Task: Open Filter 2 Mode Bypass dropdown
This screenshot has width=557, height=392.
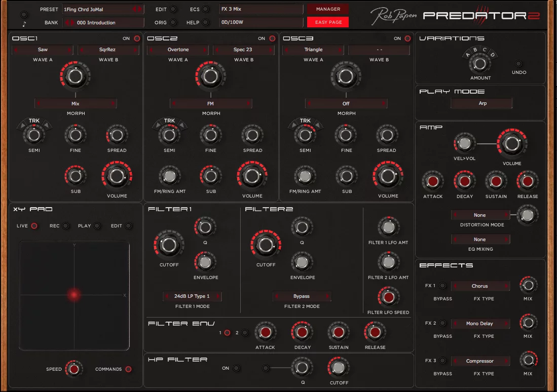Action: (x=302, y=296)
